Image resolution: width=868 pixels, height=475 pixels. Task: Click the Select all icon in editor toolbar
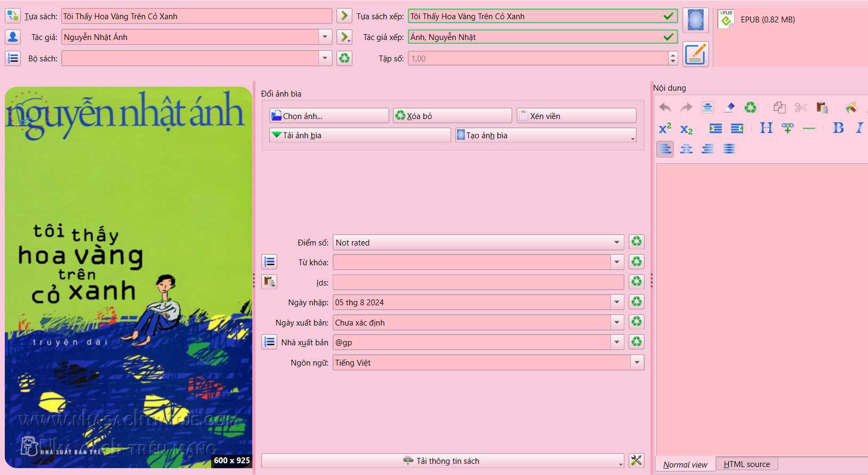tap(708, 107)
